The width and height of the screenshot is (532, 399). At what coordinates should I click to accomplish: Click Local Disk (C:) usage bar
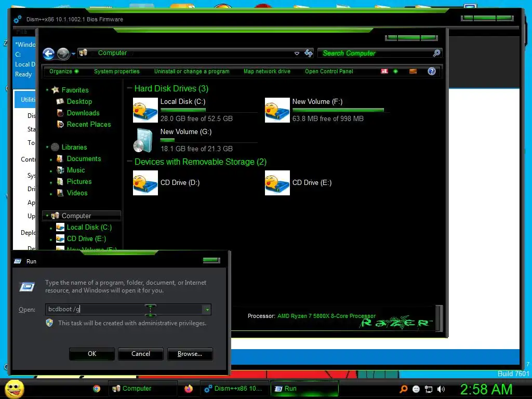209,110
